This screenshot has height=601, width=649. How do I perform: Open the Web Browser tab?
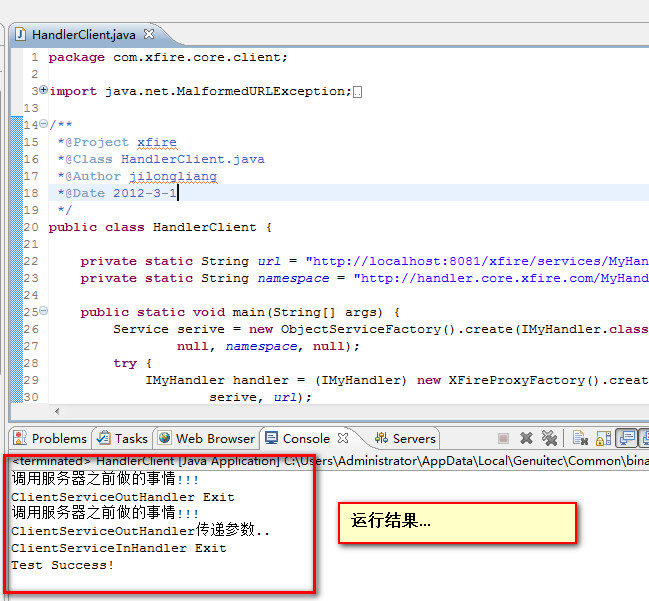point(207,438)
